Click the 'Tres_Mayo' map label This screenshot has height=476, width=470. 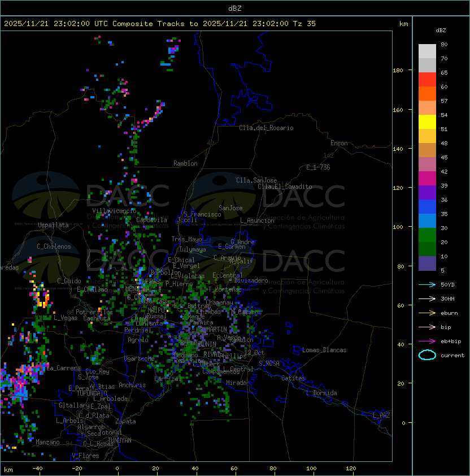pos(186,239)
